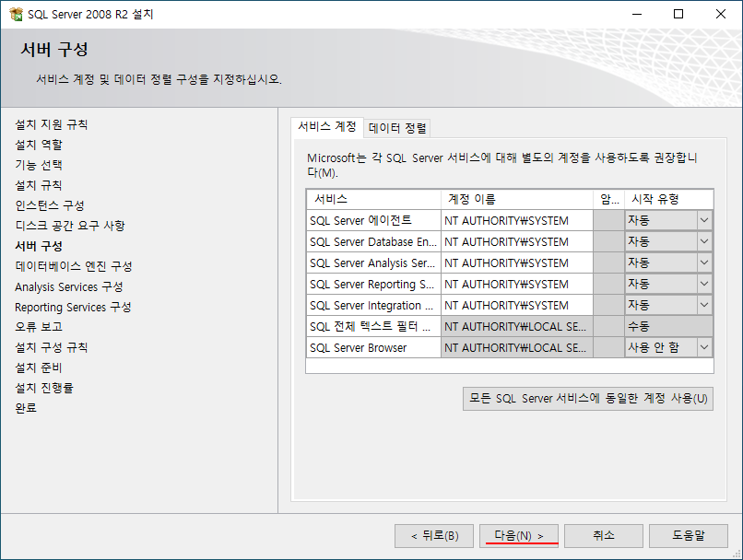This screenshot has height=560, width=743.
Task: Click 설치 역할 step in sidebar
Action: point(39,145)
